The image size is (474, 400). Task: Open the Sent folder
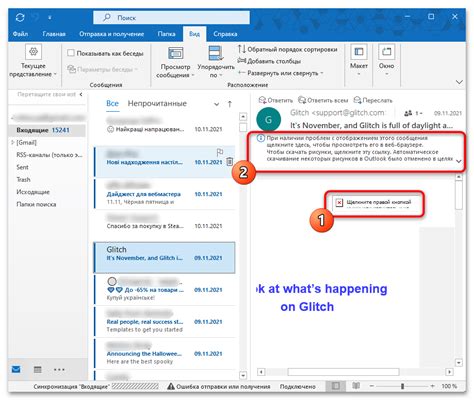coord(22,167)
